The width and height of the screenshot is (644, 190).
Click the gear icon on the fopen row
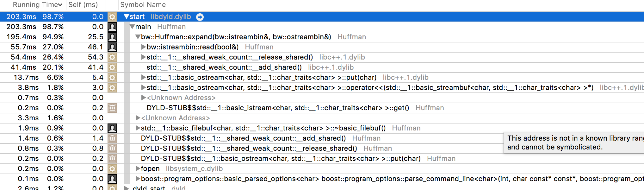click(112, 168)
